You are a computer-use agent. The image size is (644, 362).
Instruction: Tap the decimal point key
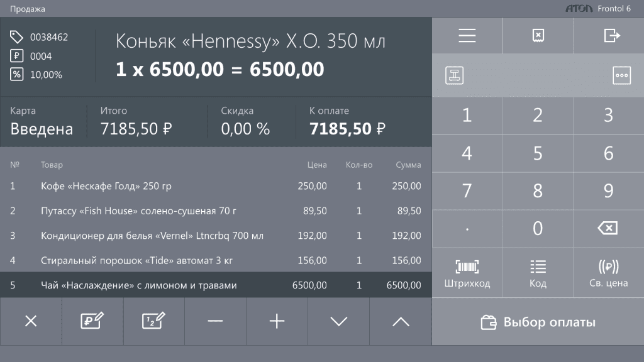pyautogui.click(x=467, y=228)
